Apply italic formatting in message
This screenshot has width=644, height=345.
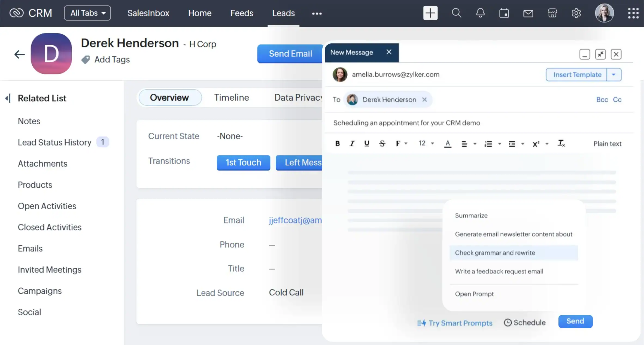click(x=352, y=143)
